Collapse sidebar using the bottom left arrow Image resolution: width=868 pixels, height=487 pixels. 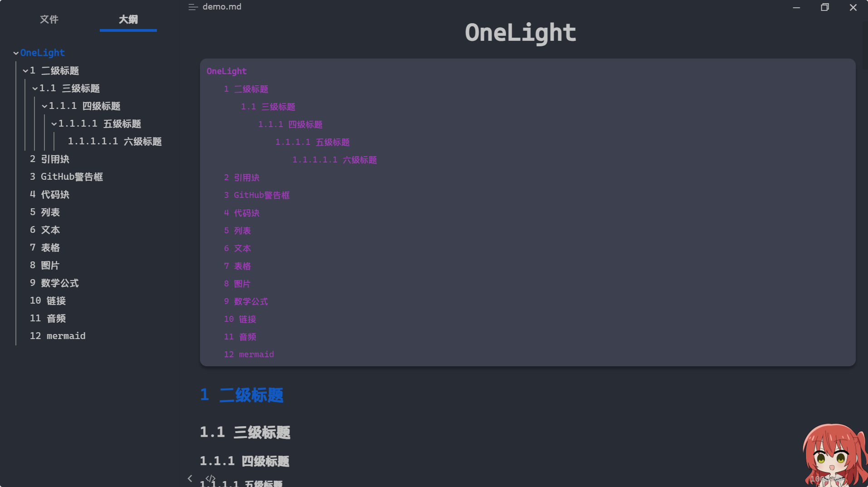click(x=190, y=478)
